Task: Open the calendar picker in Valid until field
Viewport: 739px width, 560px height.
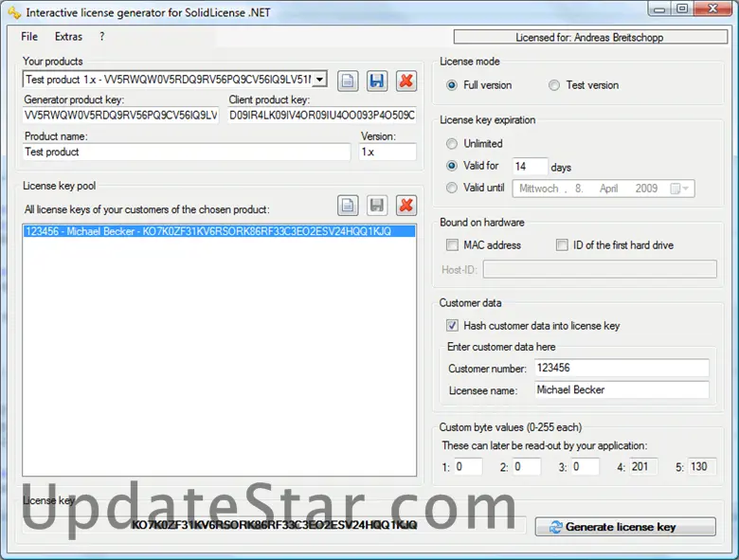Action: pos(679,189)
